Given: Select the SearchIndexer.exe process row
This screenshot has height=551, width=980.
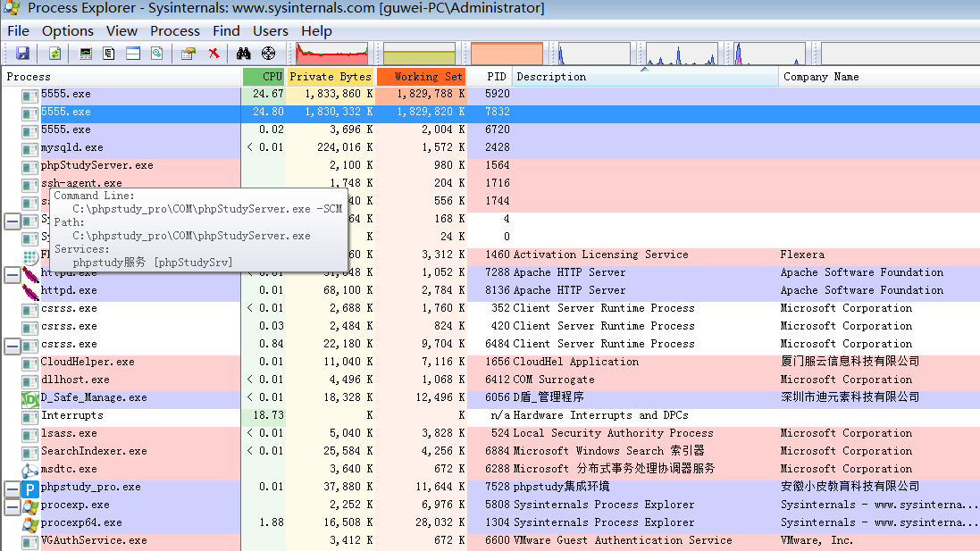Looking at the screenshot, I should click(x=490, y=452).
